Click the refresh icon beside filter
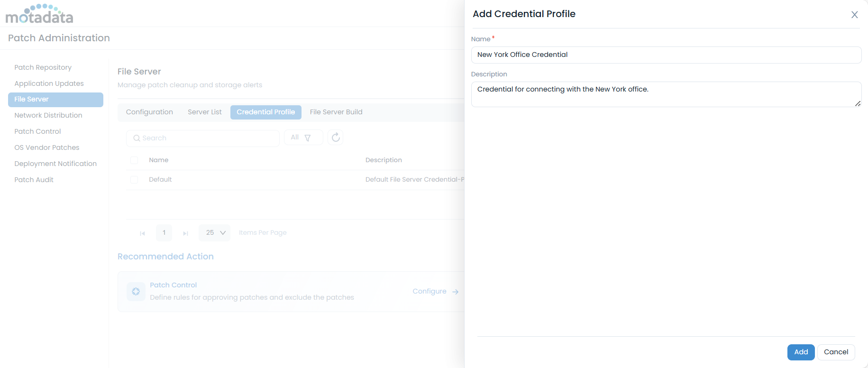Viewport: 868px width, 368px height. 336,138
